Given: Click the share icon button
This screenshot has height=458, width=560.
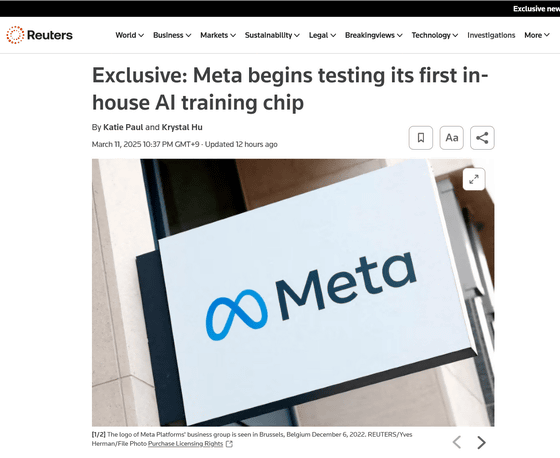Looking at the screenshot, I should coord(482,138).
